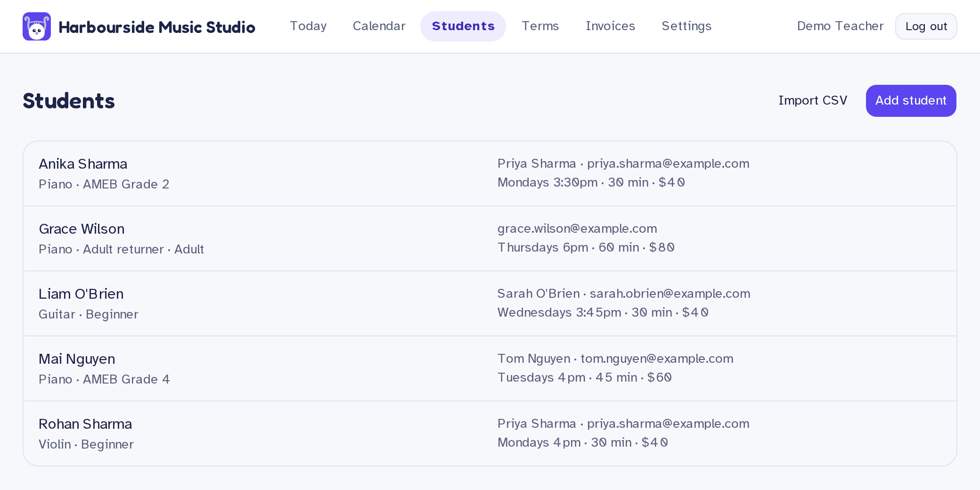Click Priya Sharma contact in Rohan's row
Screen dimensions: 980x490
point(623,424)
